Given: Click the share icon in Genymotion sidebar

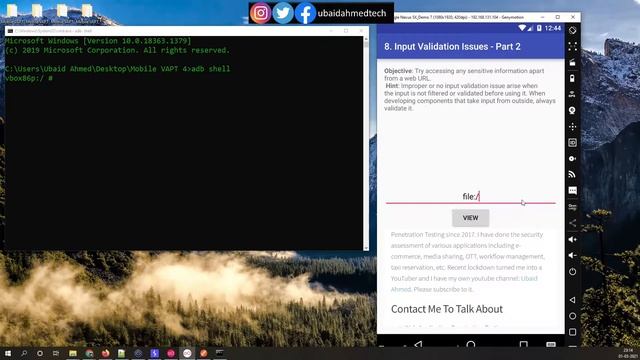Looking at the screenshot, I should (572, 223).
